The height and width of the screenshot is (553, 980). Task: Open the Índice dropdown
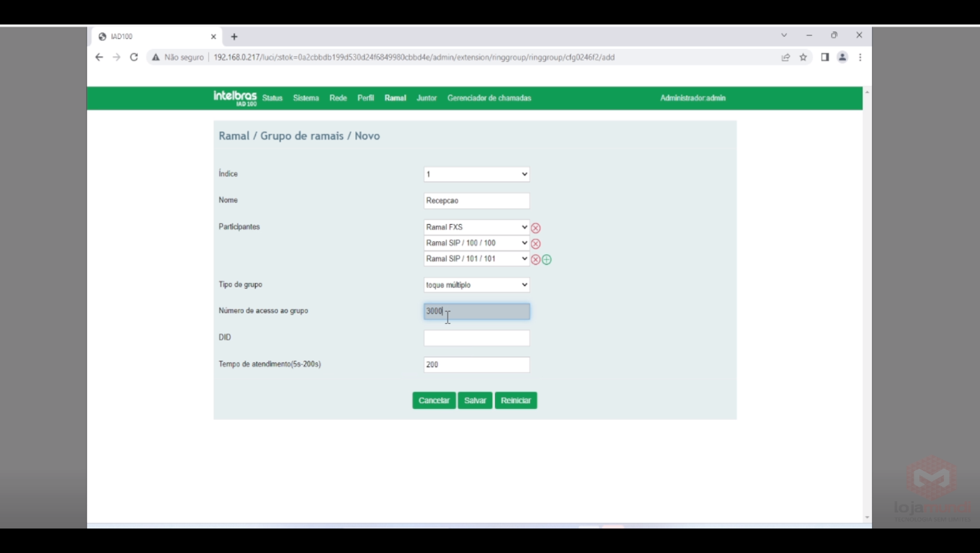(477, 174)
